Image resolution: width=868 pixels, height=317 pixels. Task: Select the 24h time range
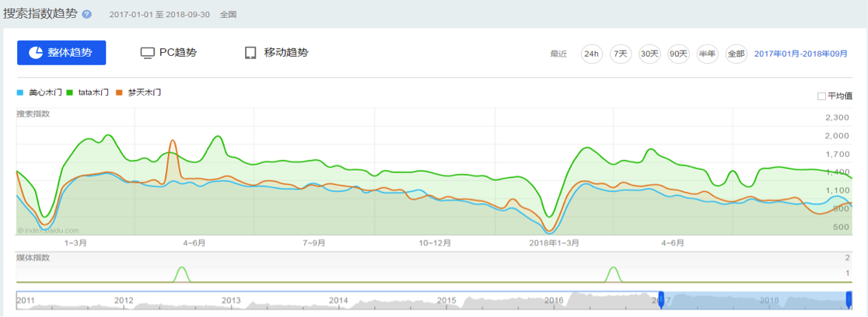pos(591,54)
